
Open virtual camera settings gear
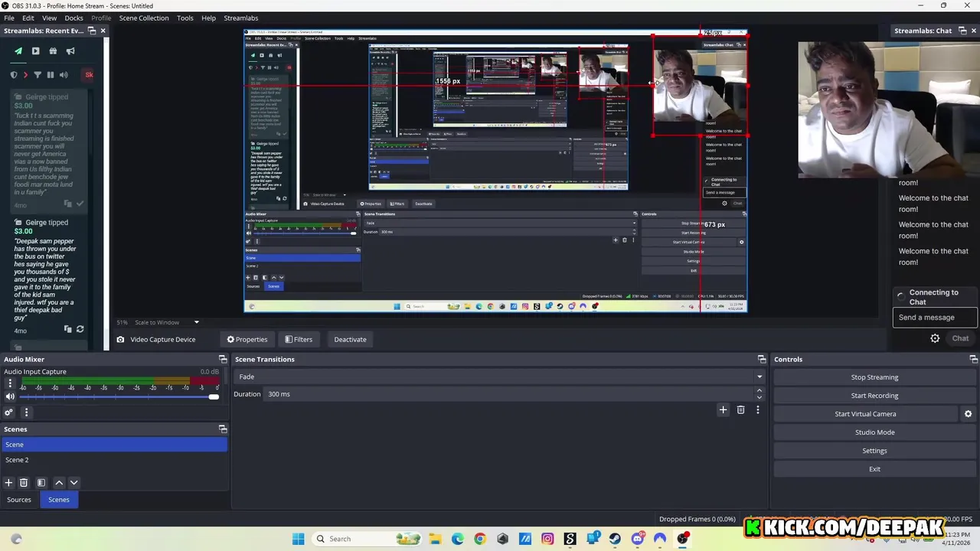pos(968,414)
